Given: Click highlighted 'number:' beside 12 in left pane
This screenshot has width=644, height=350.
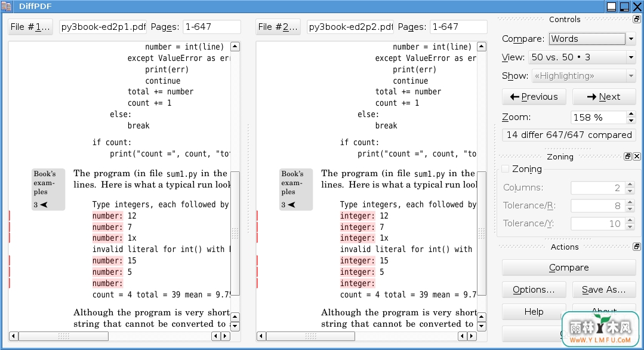Looking at the screenshot, I should 107,216.
